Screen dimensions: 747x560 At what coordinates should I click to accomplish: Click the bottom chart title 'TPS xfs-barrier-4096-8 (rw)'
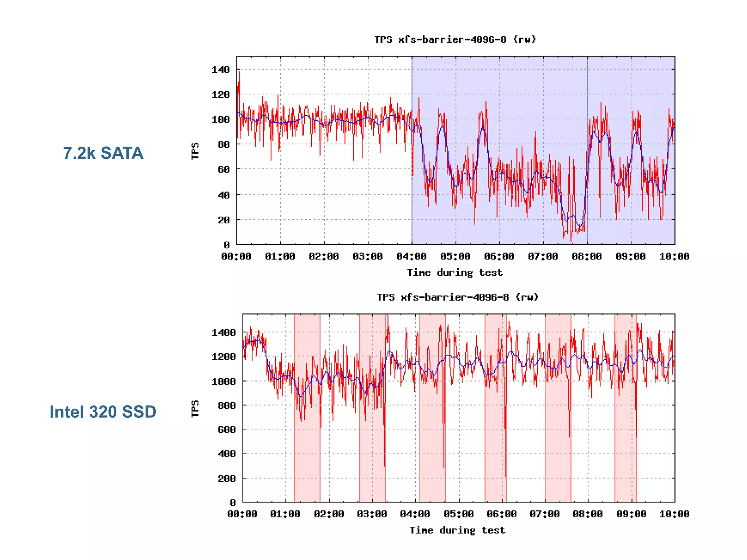[458, 297]
